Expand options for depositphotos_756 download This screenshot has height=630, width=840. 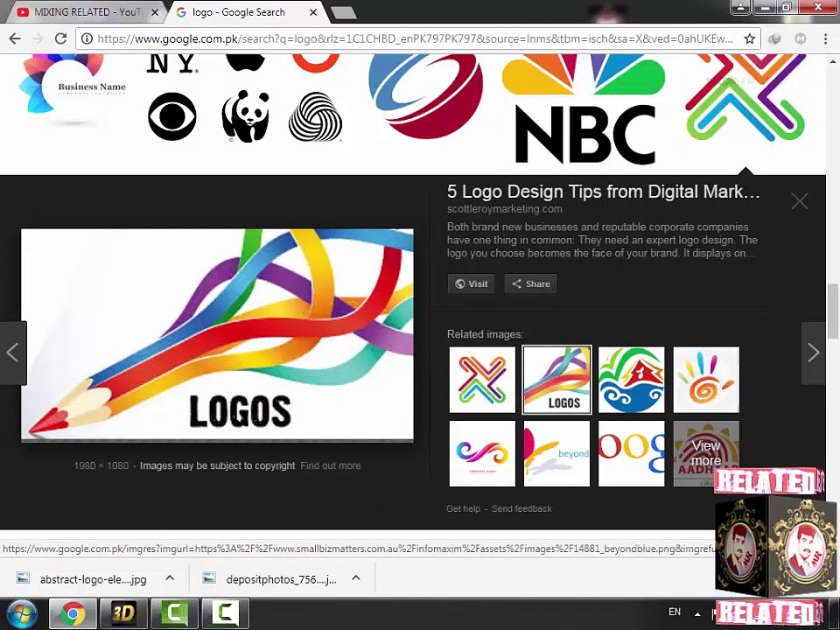pyautogui.click(x=356, y=577)
